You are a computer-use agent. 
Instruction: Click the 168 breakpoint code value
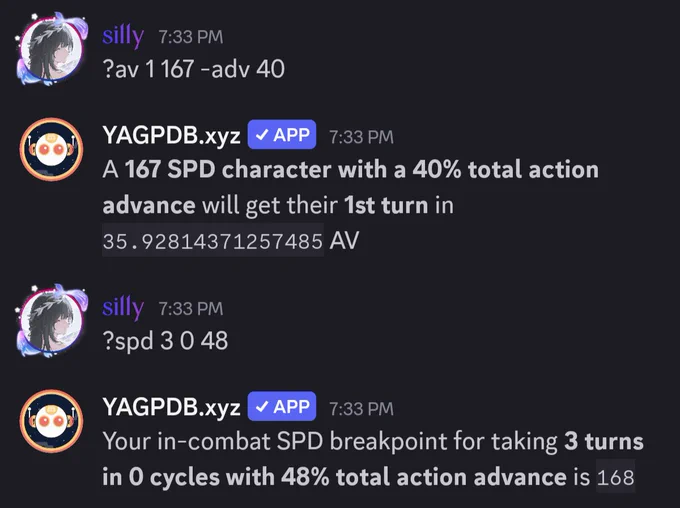coord(615,477)
